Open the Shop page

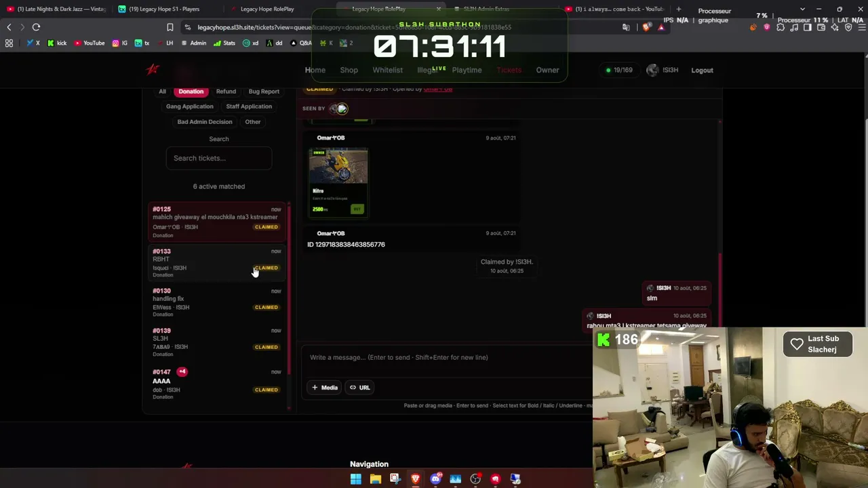[349, 70]
